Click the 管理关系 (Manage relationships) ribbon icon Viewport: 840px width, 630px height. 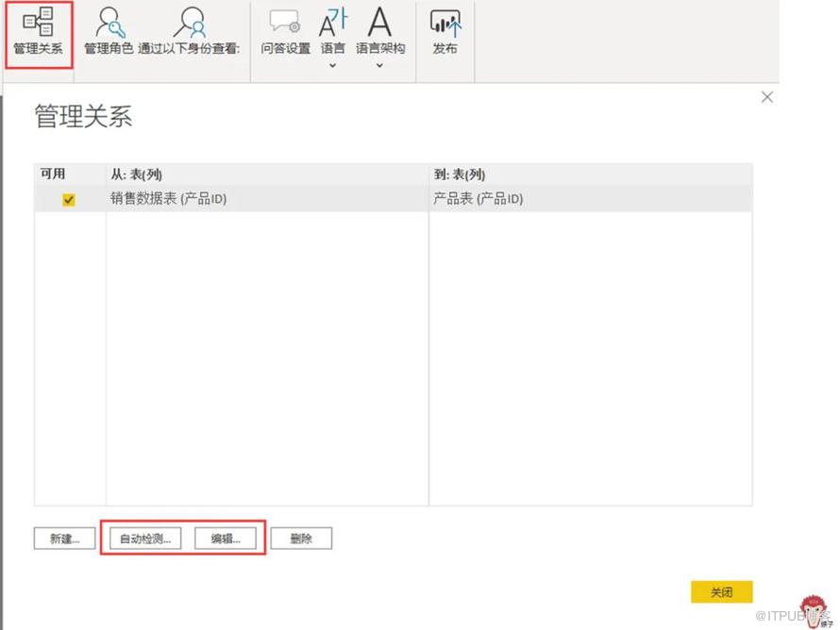pyautogui.click(x=38, y=23)
